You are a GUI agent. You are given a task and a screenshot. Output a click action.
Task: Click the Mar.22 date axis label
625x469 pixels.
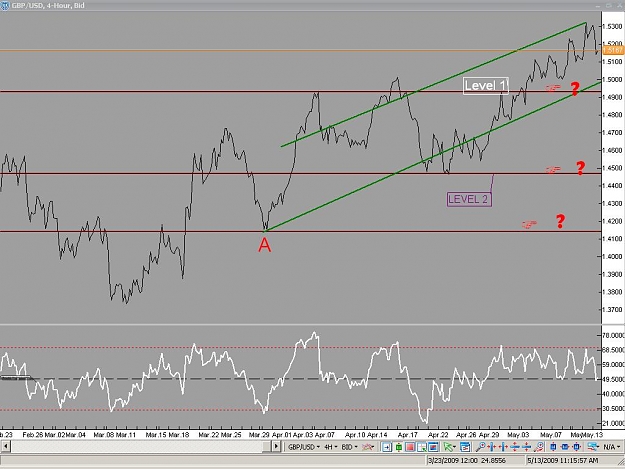(209, 435)
